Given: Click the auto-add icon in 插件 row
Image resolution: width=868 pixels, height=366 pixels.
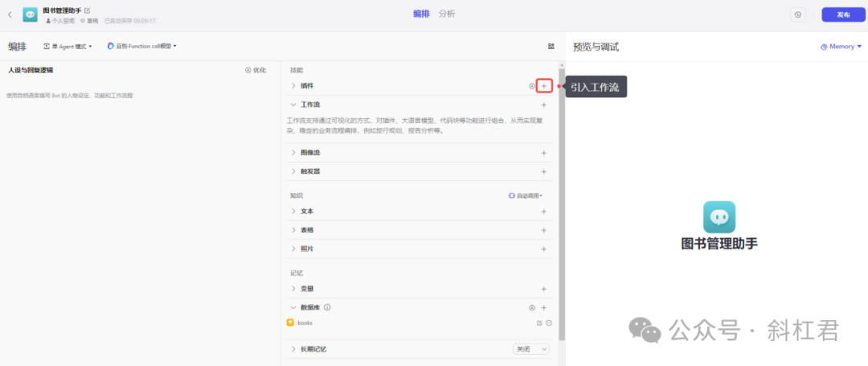Looking at the screenshot, I should pos(532,86).
